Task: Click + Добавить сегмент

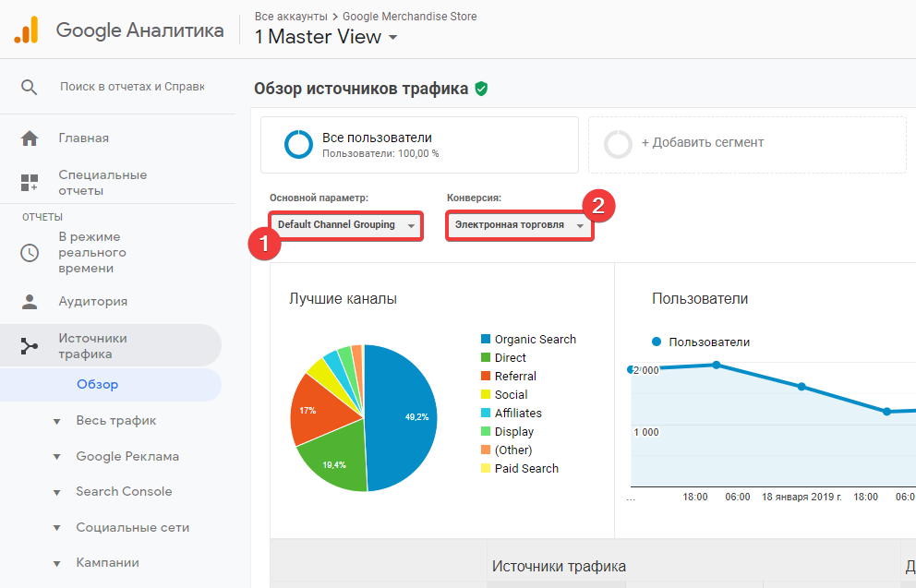Action: (702, 142)
